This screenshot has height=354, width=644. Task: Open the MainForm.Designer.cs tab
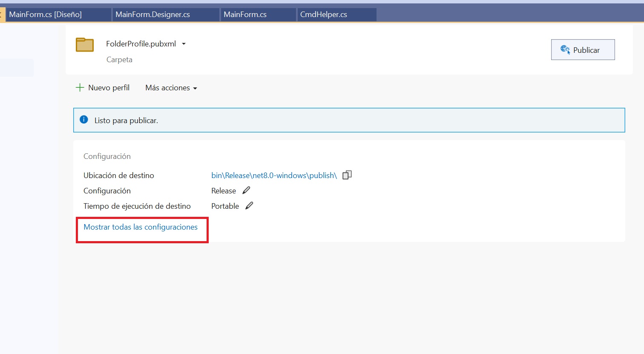[152, 14]
